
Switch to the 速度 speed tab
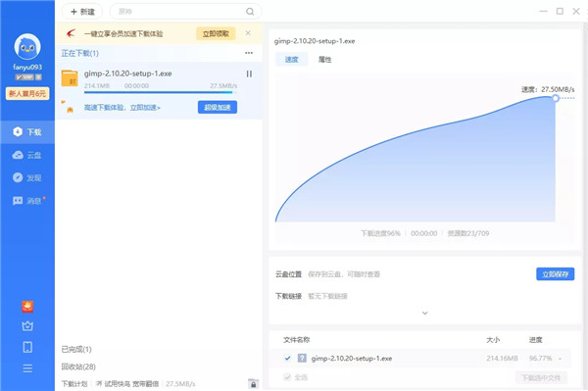pyautogui.click(x=291, y=59)
